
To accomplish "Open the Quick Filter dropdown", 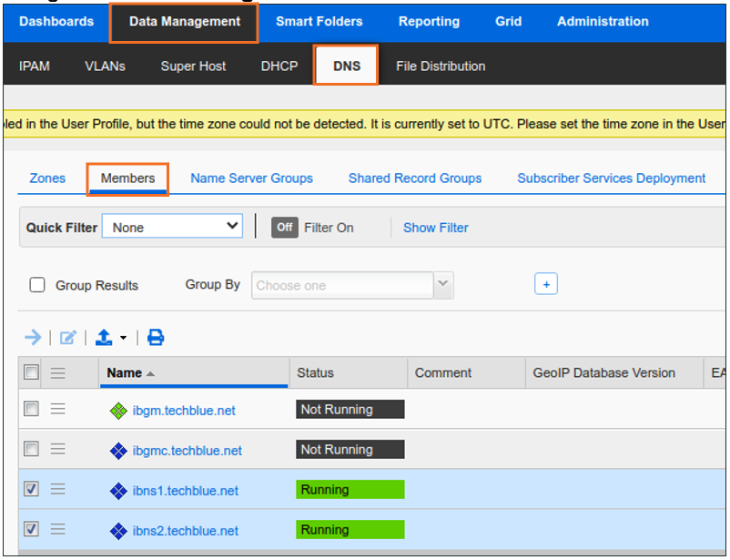I will coord(172,227).
